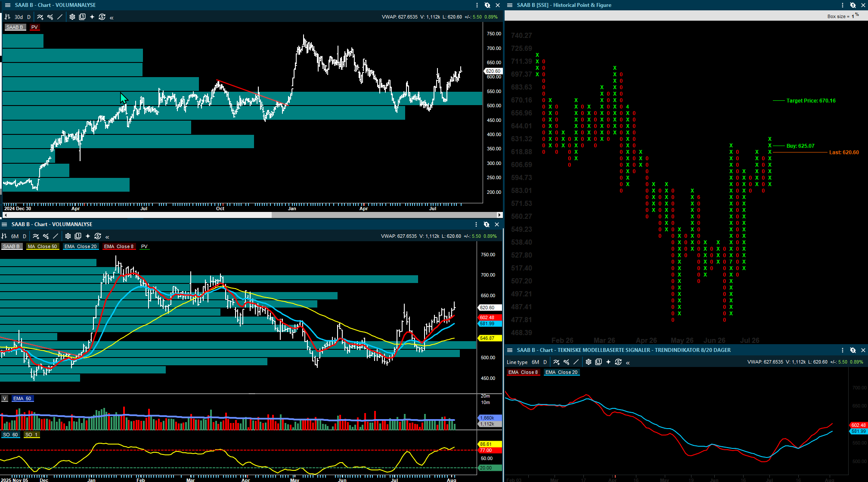Image resolution: width=868 pixels, height=482 pixels.
Task: Open the 6M period dropdown in lower volume chart
Action: [15, 236]
